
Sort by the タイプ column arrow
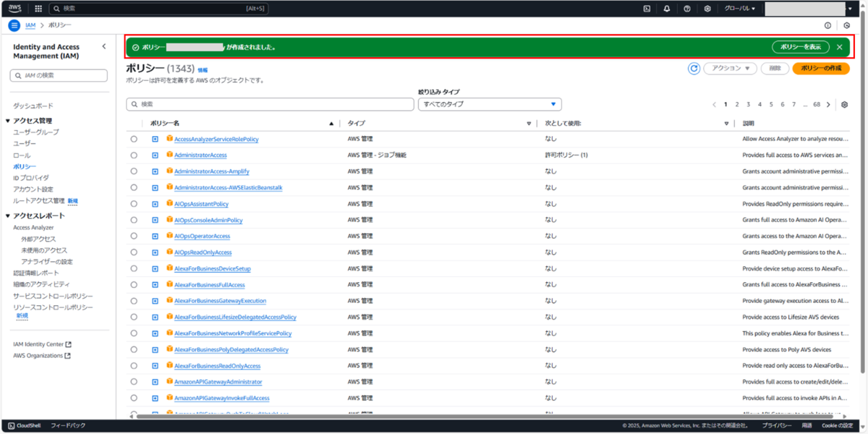[529, 124]
